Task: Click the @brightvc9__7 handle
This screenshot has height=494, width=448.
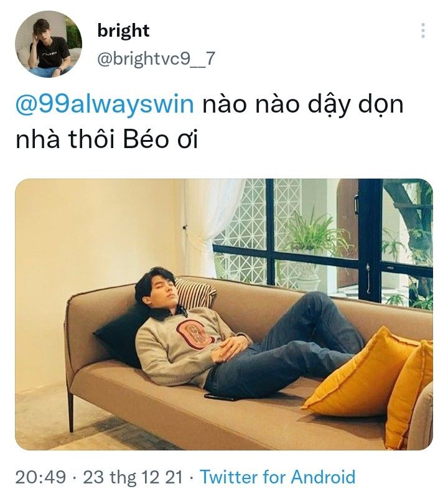Action: coord(156,58)
